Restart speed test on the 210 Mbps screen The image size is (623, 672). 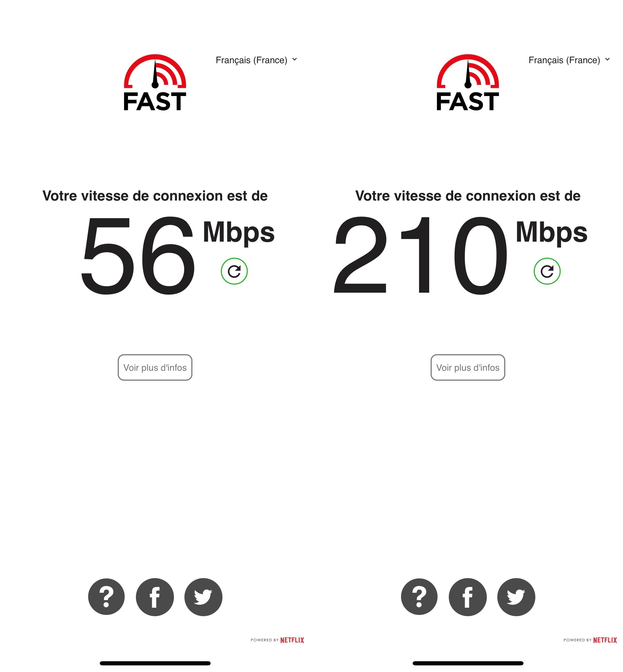click(x=547, y=271)
